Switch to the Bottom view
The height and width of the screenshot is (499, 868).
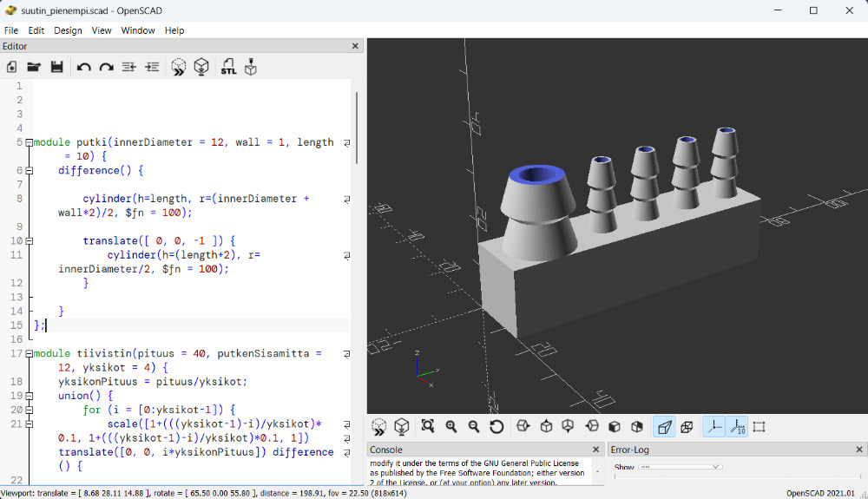[568, 426]
